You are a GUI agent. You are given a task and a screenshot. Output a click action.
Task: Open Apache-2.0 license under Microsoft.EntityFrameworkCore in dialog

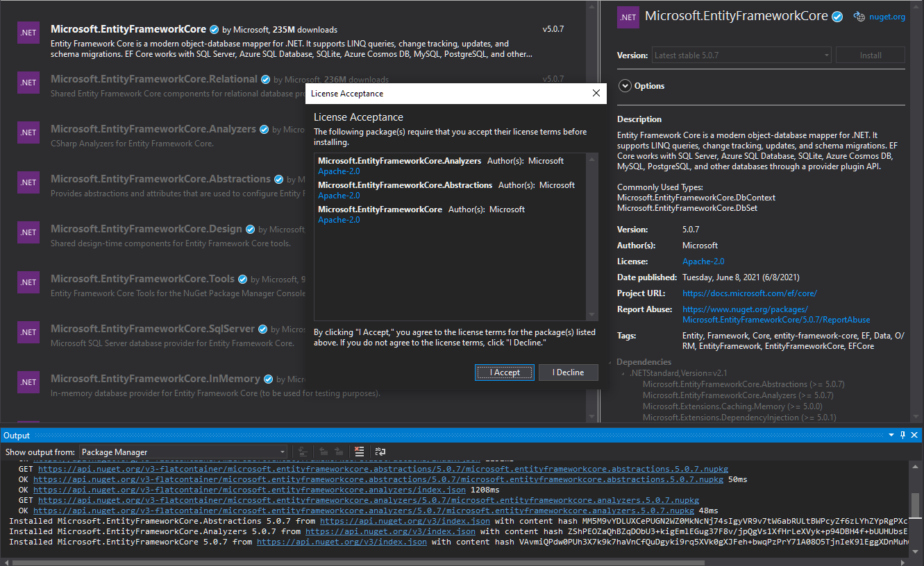(339, 220)
